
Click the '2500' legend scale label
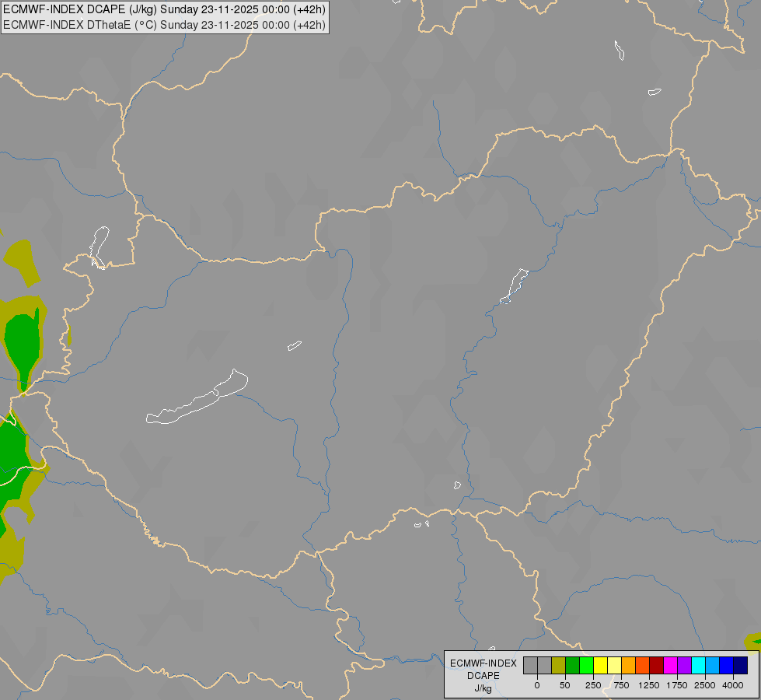point(705,685)
